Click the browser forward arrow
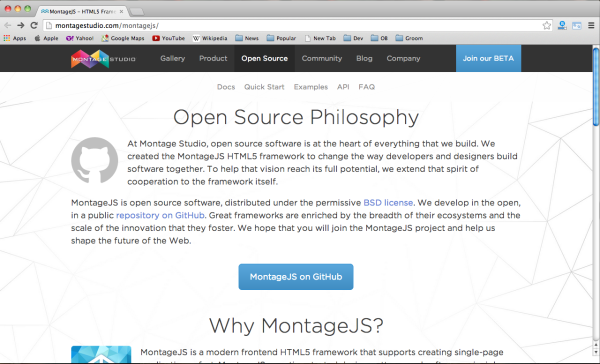Image resolution: width=600 pixels, height=364 pixels. tap(21, 25)
